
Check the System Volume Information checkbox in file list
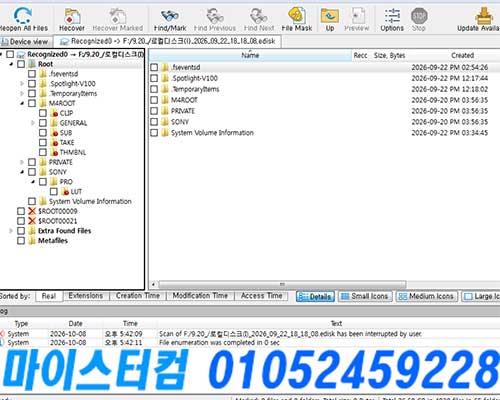click(154, 133)
